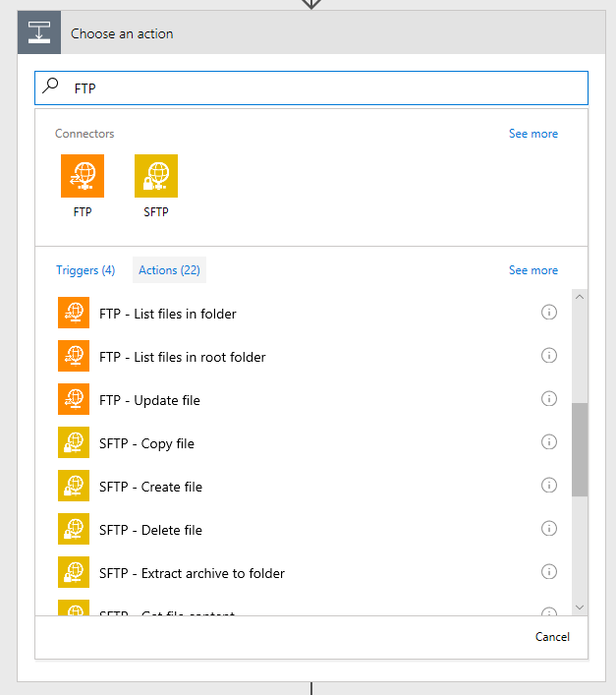Switch to the Triggers (4) tab
This screenshot has width=616, height=695.
click(85, 270)
